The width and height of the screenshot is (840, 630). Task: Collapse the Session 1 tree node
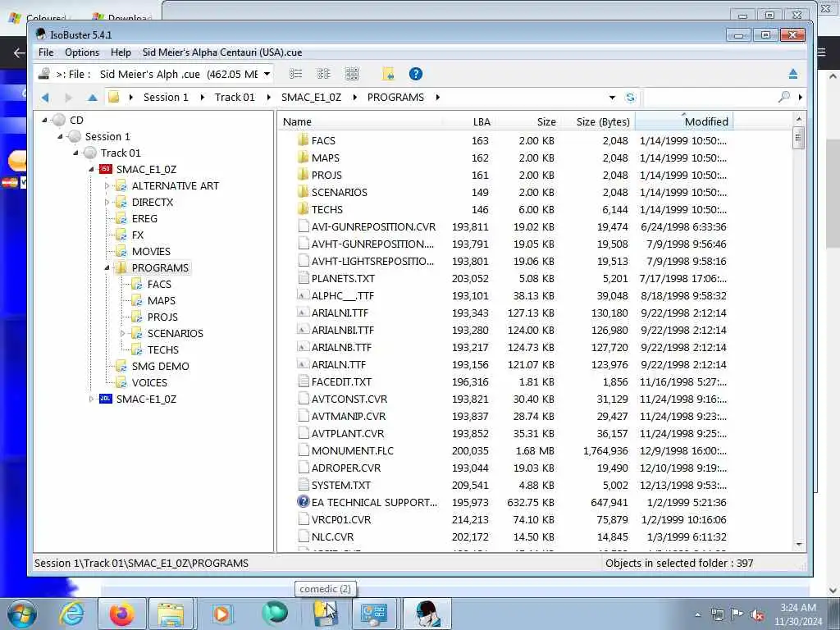(x=60, y=137)
